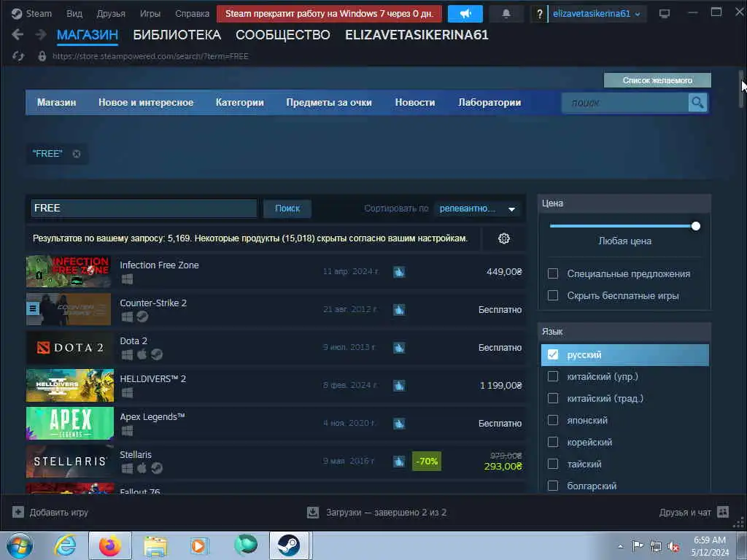Go back with the left arrow
This screenshot has width=747, height=560.
click(x=18, y=35)
